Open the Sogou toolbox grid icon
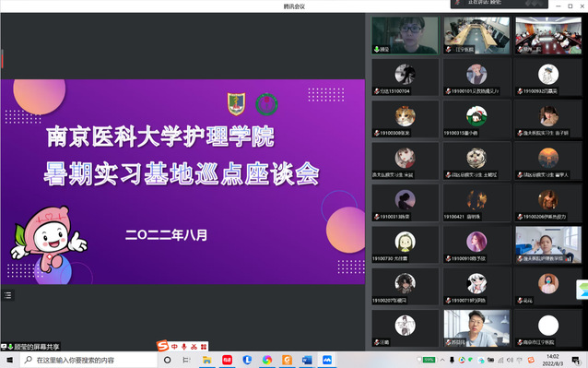 coord(204,347)
